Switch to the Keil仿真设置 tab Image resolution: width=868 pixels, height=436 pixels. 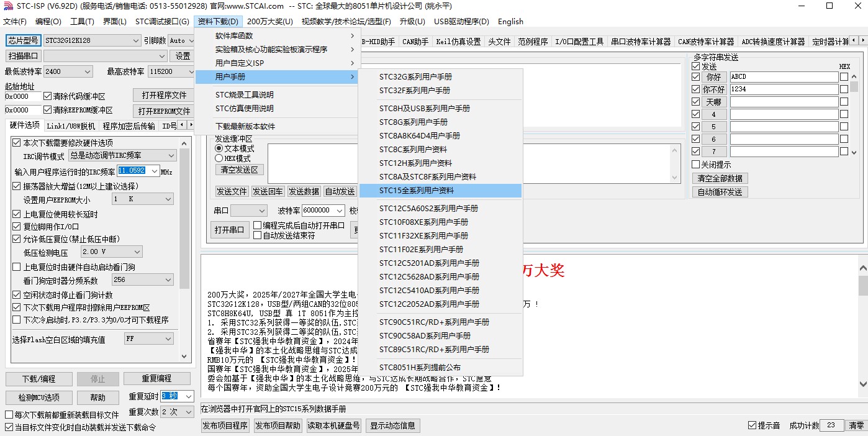458,42
